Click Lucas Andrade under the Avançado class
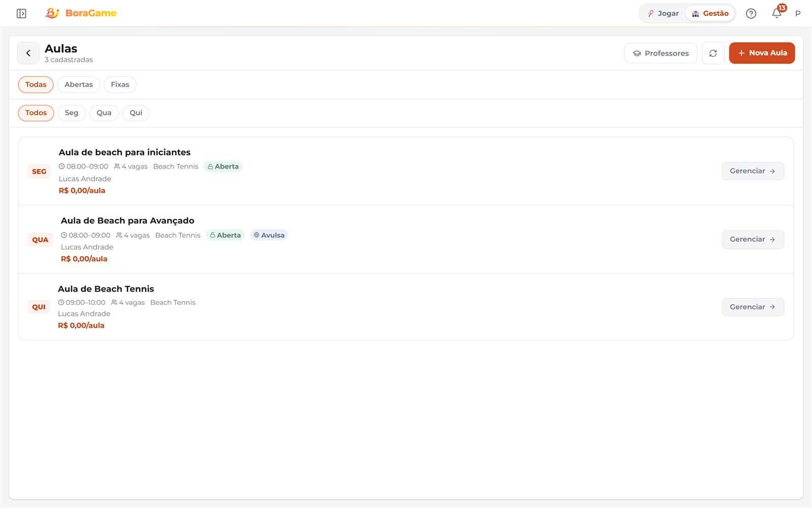This screenshot has width=812, height=508. (x=87, y=247)
